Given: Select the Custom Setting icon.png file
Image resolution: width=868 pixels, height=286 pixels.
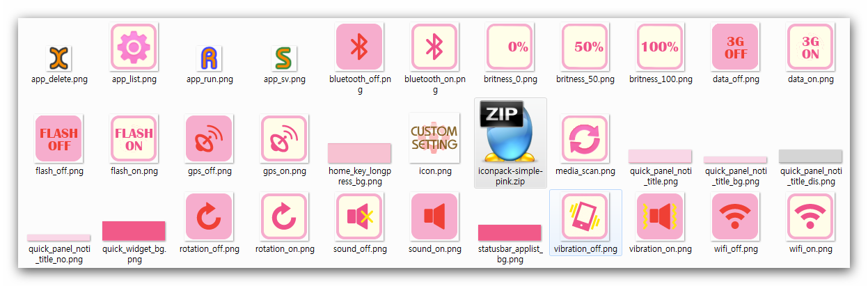Looking at the screenshot, I should coord(434,138).
